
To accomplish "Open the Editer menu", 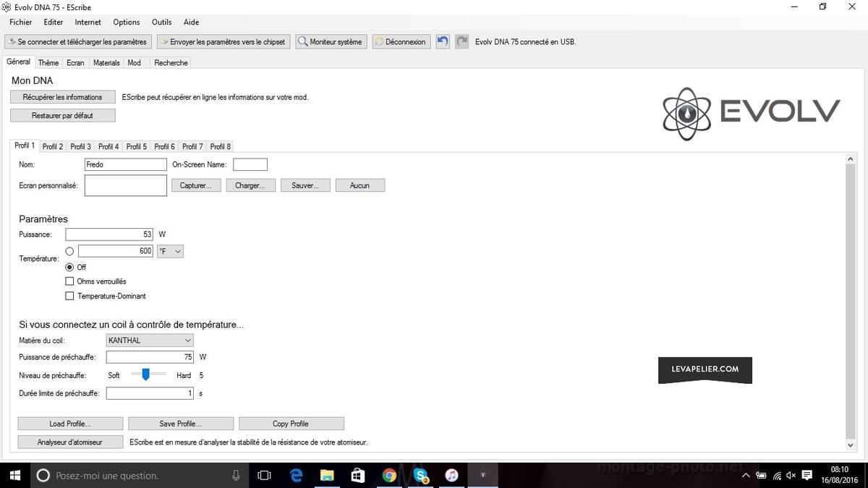I will click(53, 22).
